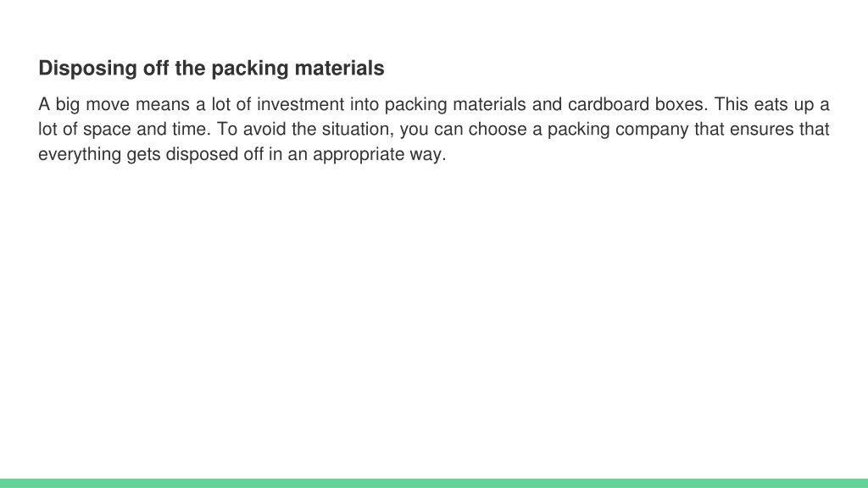Click the green footer bar at the bottom
Image resolution: width=868 pixels, height=488 pixels.
click(434, 483)
